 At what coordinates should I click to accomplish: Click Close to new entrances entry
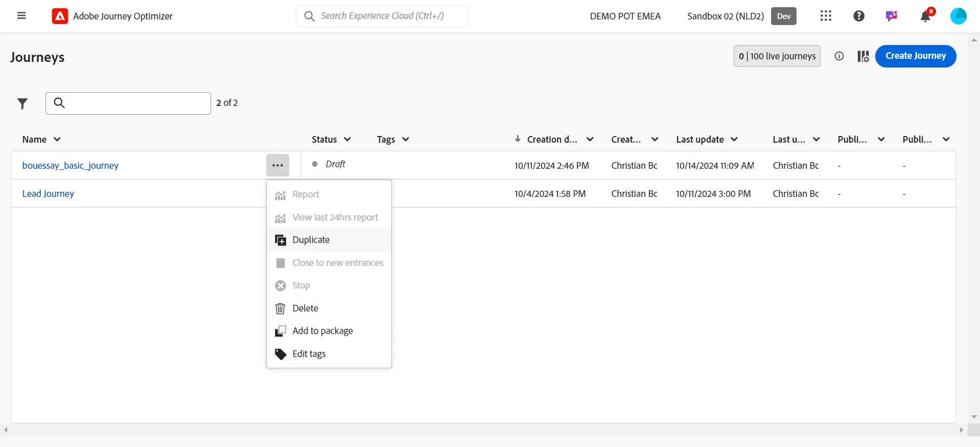click(329, 263)
